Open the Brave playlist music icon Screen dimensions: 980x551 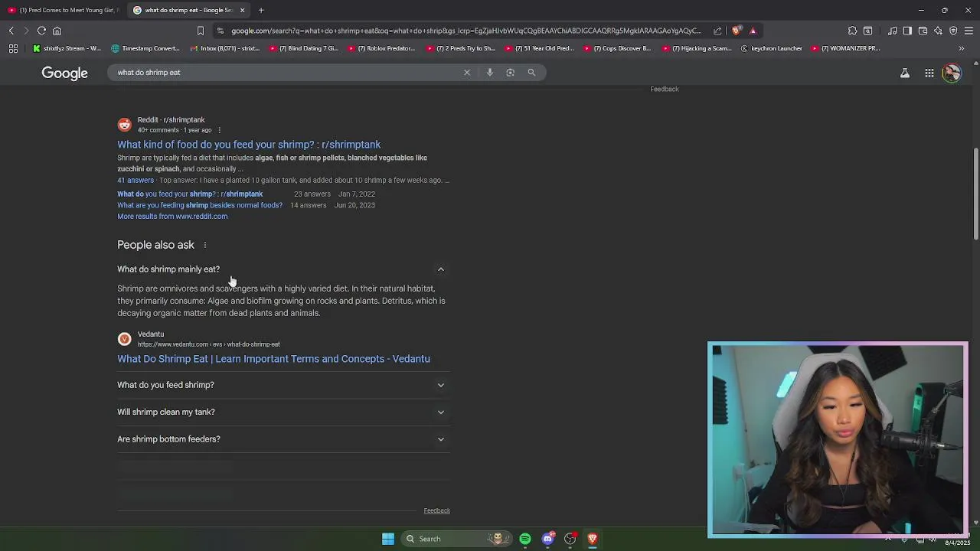893,31
